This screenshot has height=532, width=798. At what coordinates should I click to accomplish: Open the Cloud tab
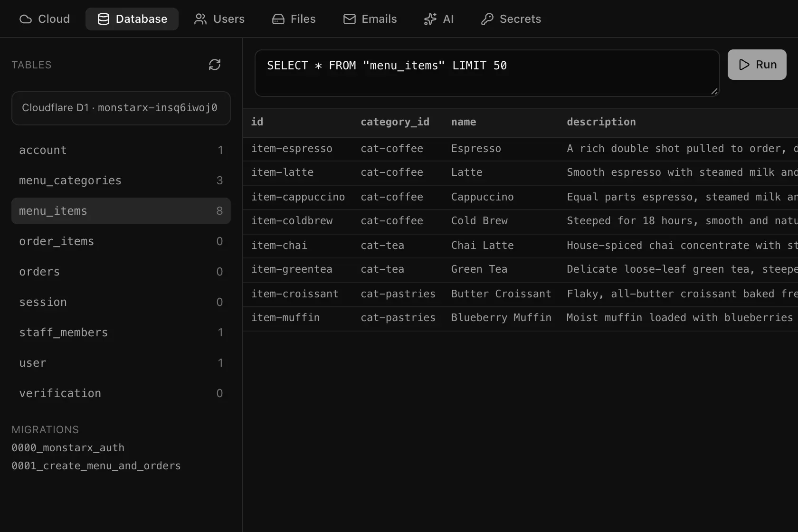(45, 19)
